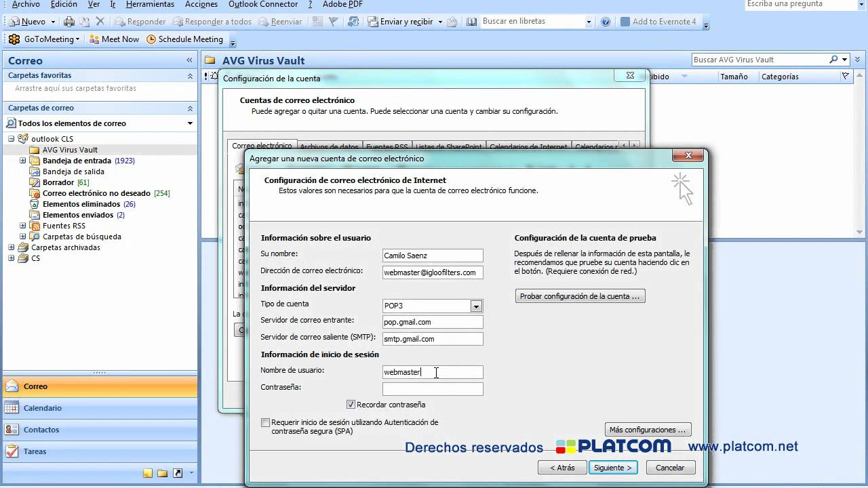Expand the Carpetas archivadas tree node
This screenshot has height=488, width=868.
pyautogui.click(x=12, y=247)
